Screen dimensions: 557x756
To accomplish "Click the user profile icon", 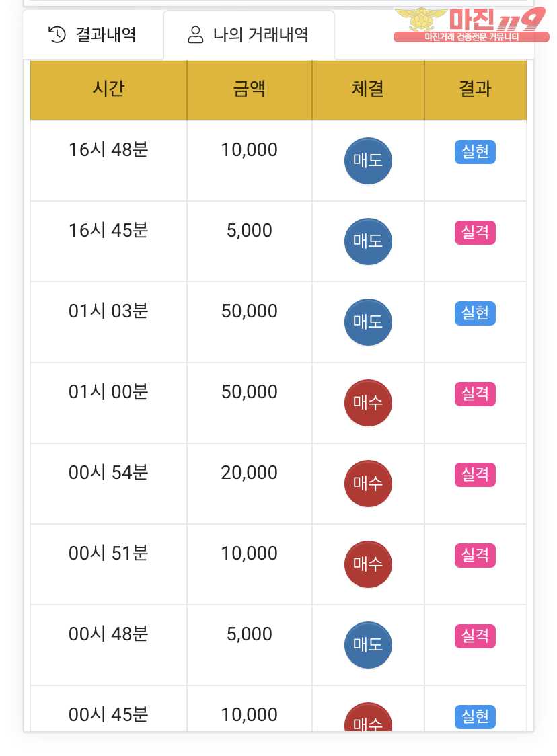I will [196, 35].
